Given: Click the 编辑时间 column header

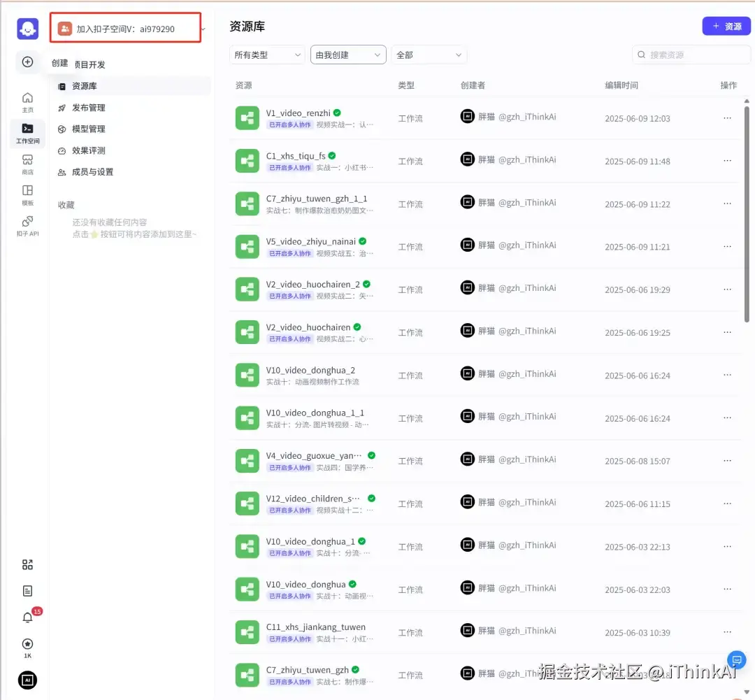Looking at the screenshot, I should click(x=621, y=85).
